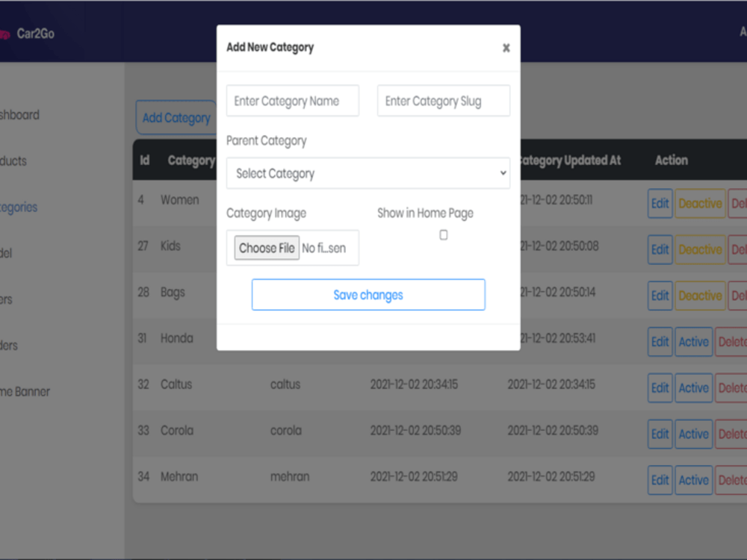
Task: Open the Model sidebar section
Action: coord(10,253)
